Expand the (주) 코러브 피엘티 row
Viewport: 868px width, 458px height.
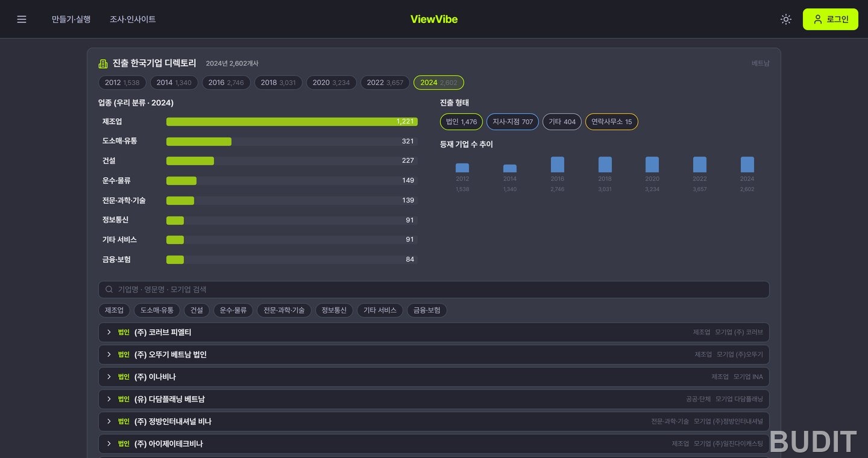pos(434,332)
